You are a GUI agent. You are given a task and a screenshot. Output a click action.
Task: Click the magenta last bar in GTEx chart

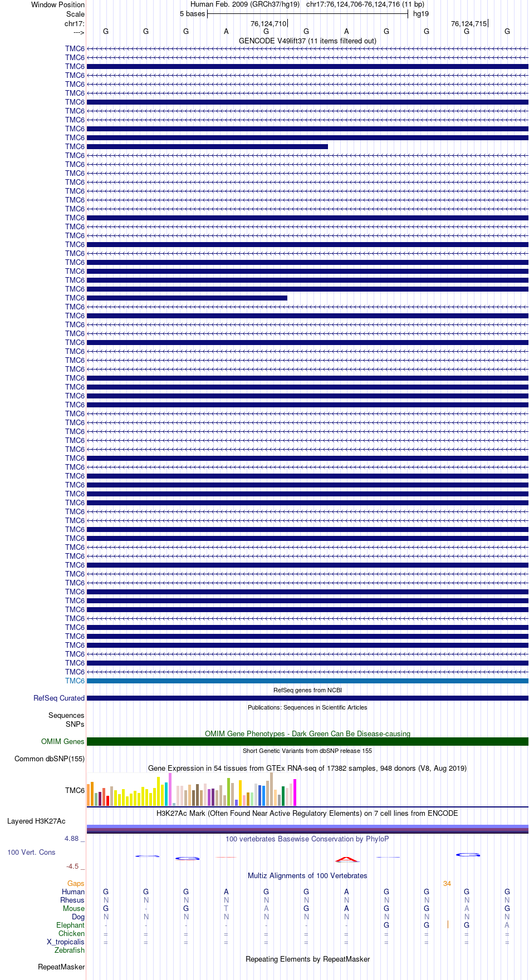[x=295, y=792]
